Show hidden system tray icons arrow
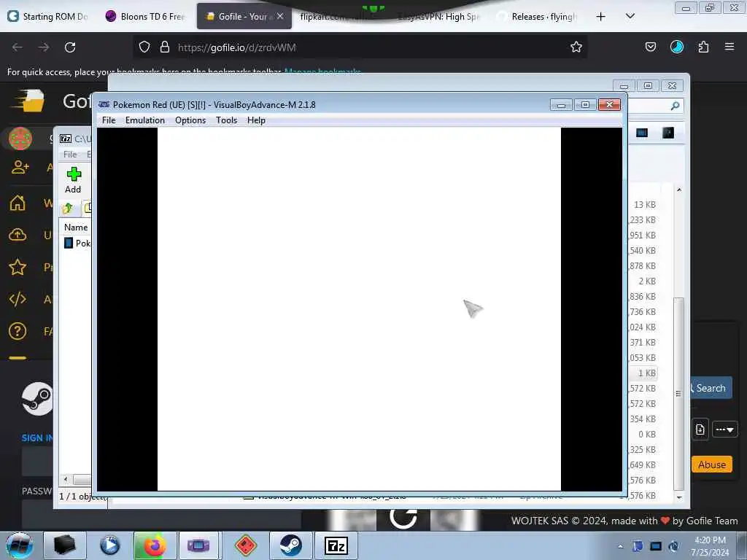Screen dimensions: 747x560 [x=620, y=546]
